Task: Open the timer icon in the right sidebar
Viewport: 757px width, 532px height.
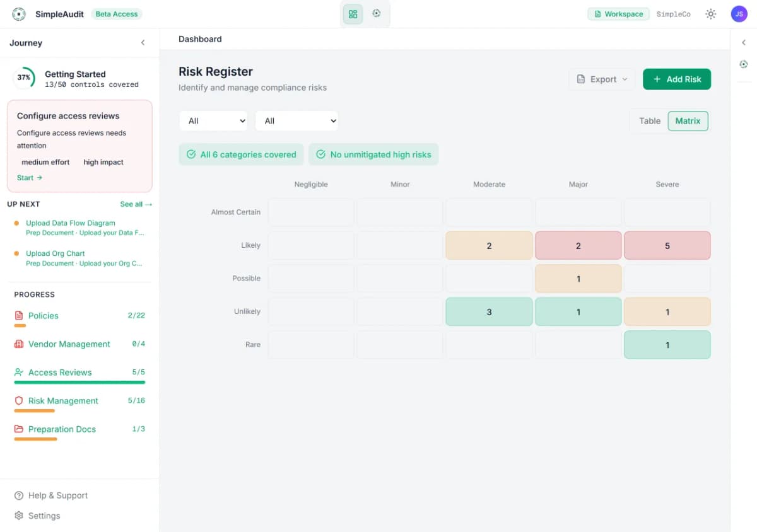Action: pos(744,64)
